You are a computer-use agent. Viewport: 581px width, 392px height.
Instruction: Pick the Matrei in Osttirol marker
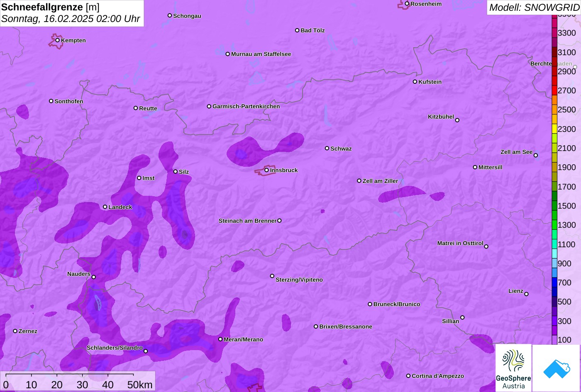click(486, 246)
